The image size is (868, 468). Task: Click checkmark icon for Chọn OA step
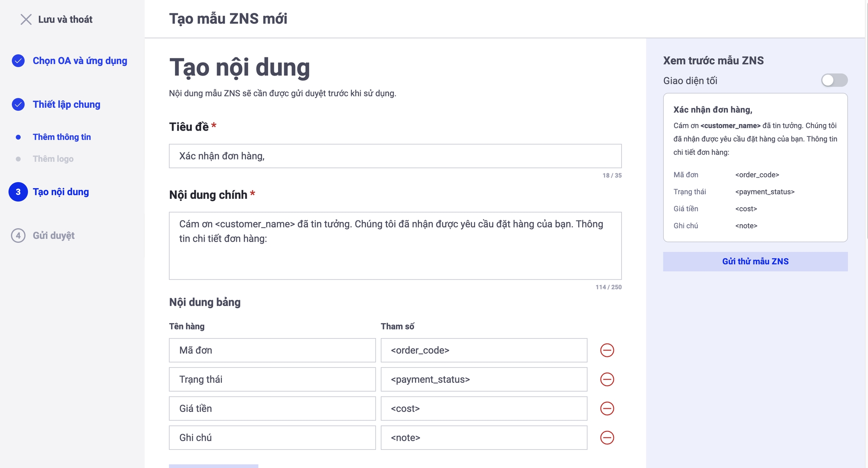click(18, 61)
